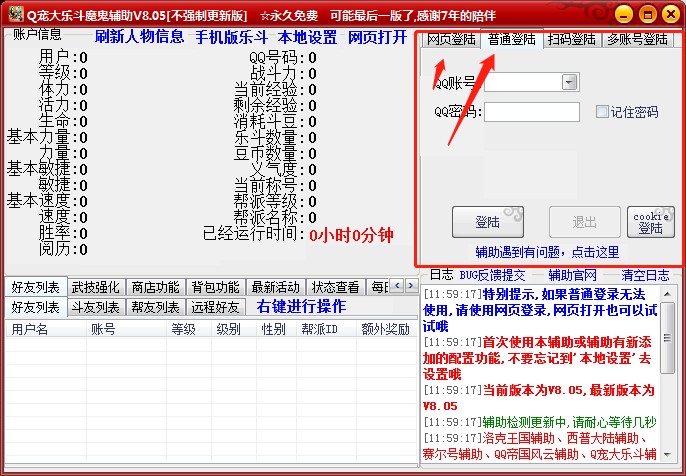Click log line 辅助检测更新中
The height and width of the screenshot is (476, 686).
(x=540, y=422)
